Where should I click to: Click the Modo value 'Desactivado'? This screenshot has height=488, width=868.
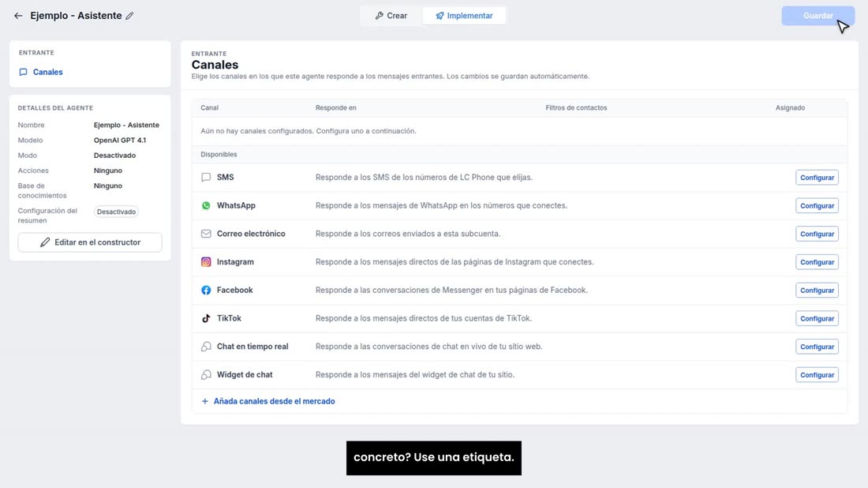(x=114, y=156)
